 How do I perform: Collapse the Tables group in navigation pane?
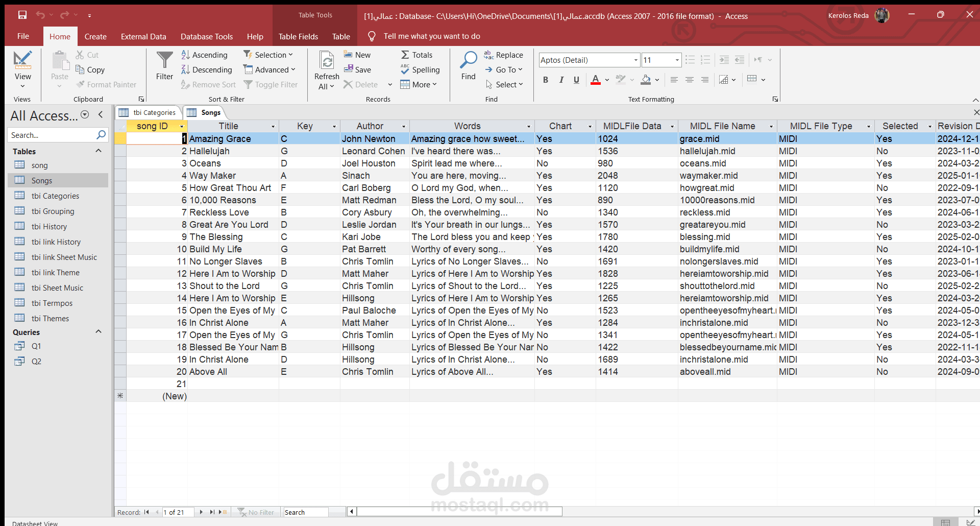[x=99, y=151]
